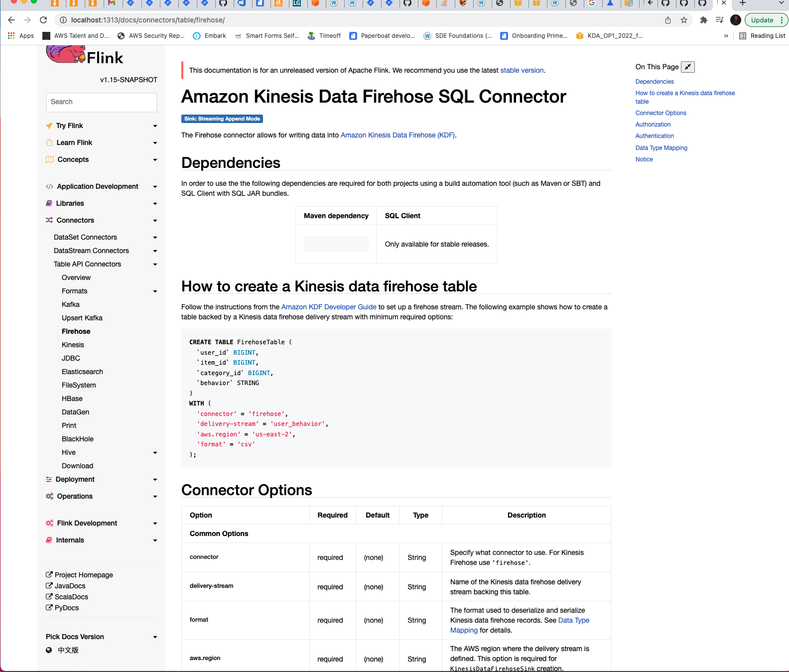Reload the page with refresh icon
This screenshot has width=789, height=672.
tap(43, 20)
